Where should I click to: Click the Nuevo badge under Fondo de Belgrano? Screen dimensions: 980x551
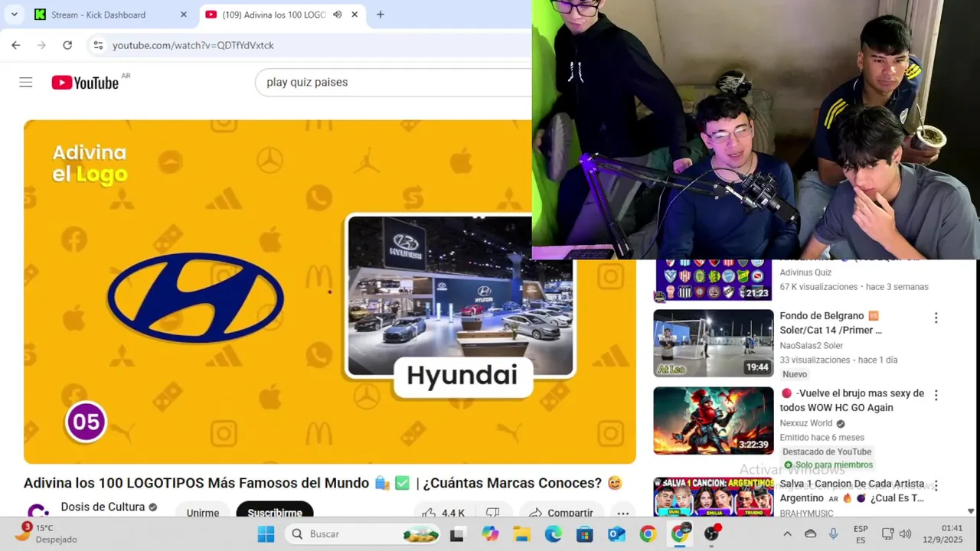pos(795,374)
